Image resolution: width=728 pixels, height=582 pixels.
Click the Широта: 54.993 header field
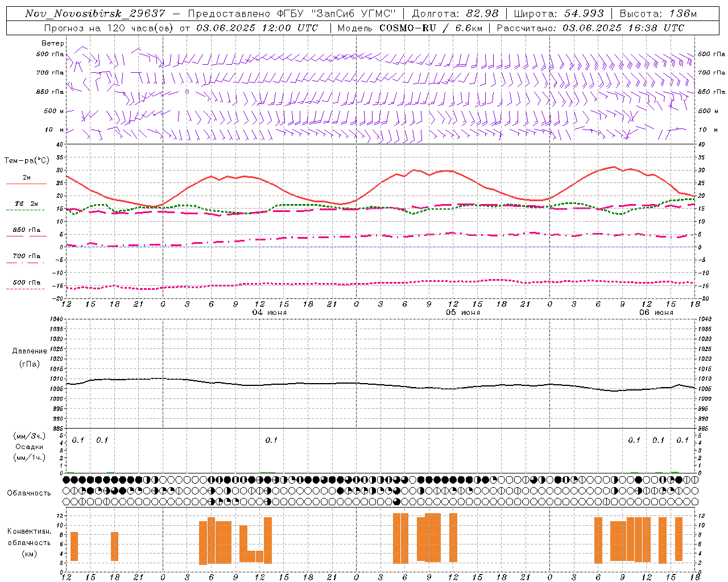pyautogui.click(x=559, y=14)
